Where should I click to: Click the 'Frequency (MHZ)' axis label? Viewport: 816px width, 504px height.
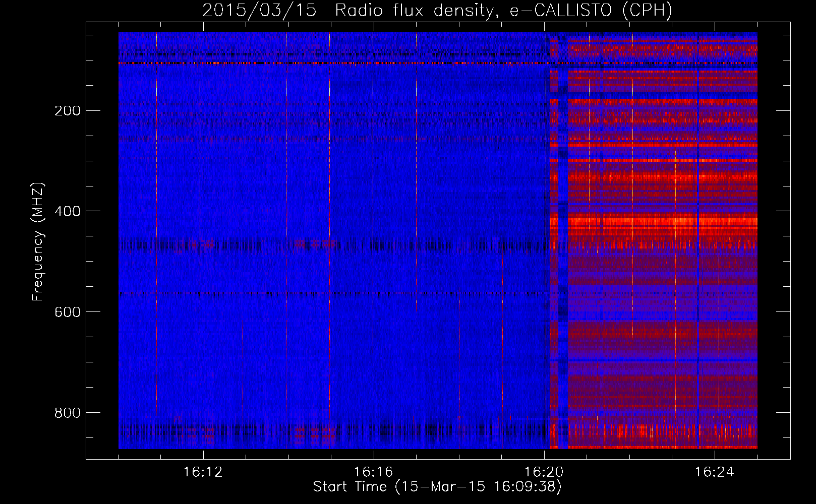(x=38, y=242)
